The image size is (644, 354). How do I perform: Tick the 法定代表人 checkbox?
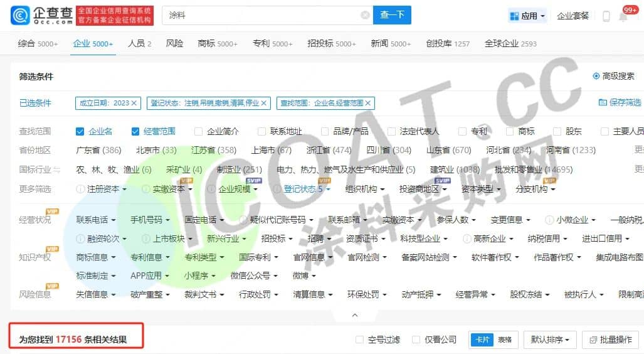392,132
